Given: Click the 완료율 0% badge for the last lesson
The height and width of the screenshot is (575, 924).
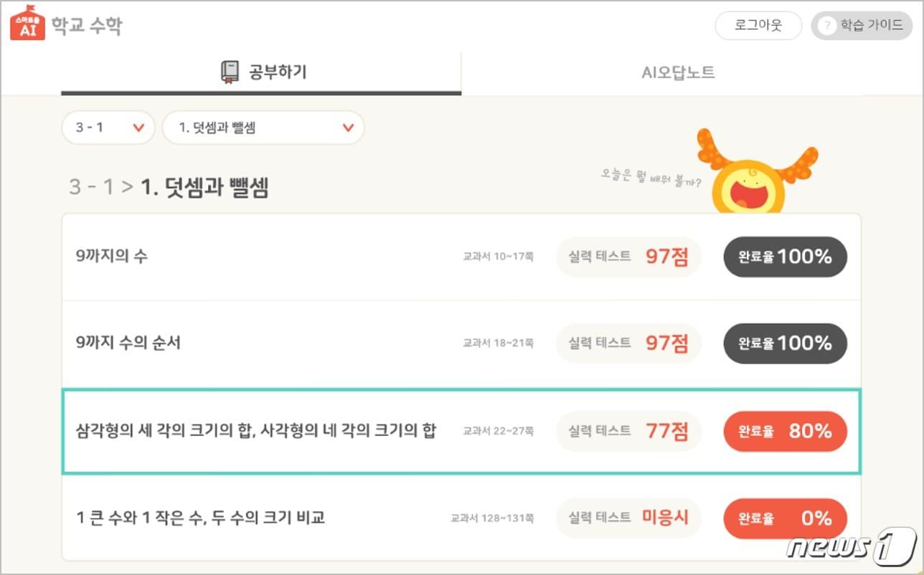Looking at the screenshot, I should [x=784, y=518].
